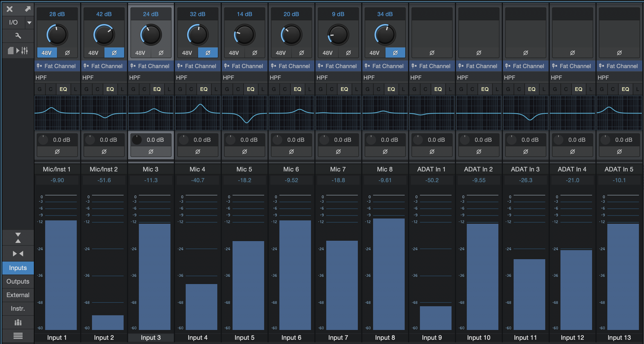Open Fat Channel on Mic 8
The width and height of the screenshot is (644, 344).
point(385,66)
